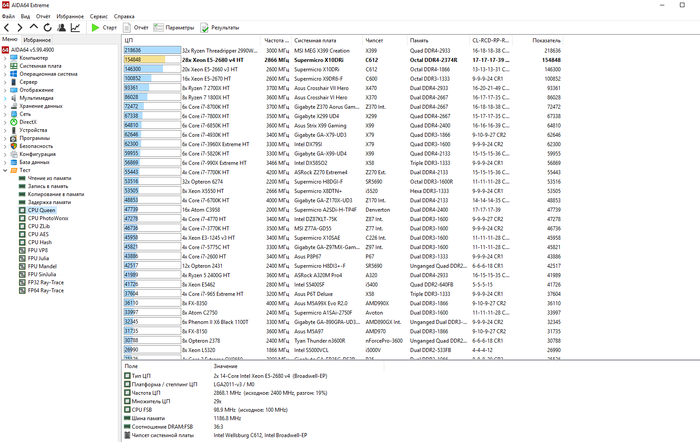Select the FP32 Ray-Trace benchmark
Image resolution: width=700 pixels, height=442 pixels.
[46, 283]
